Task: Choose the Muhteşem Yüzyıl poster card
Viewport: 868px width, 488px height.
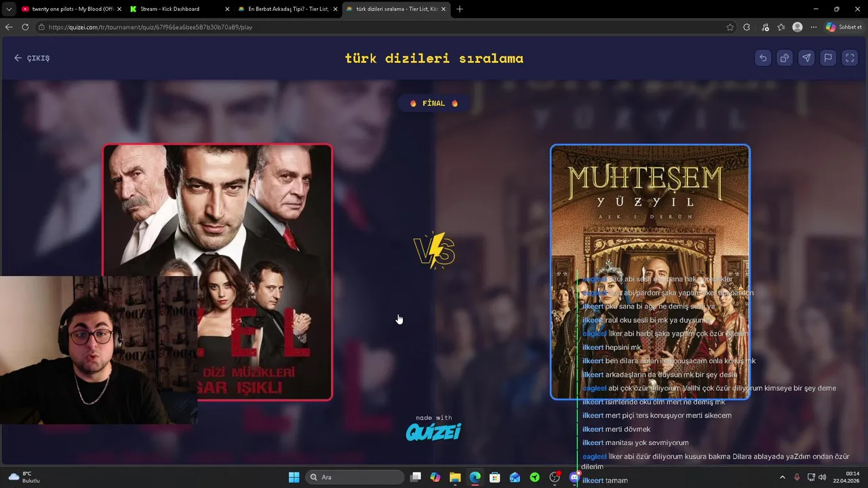Action: pyautogui.click(x=650, y=272)
